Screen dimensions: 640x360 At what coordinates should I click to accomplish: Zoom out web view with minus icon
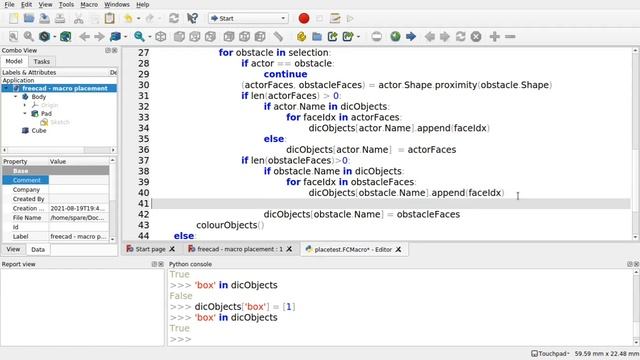click(x=510, y=36)
